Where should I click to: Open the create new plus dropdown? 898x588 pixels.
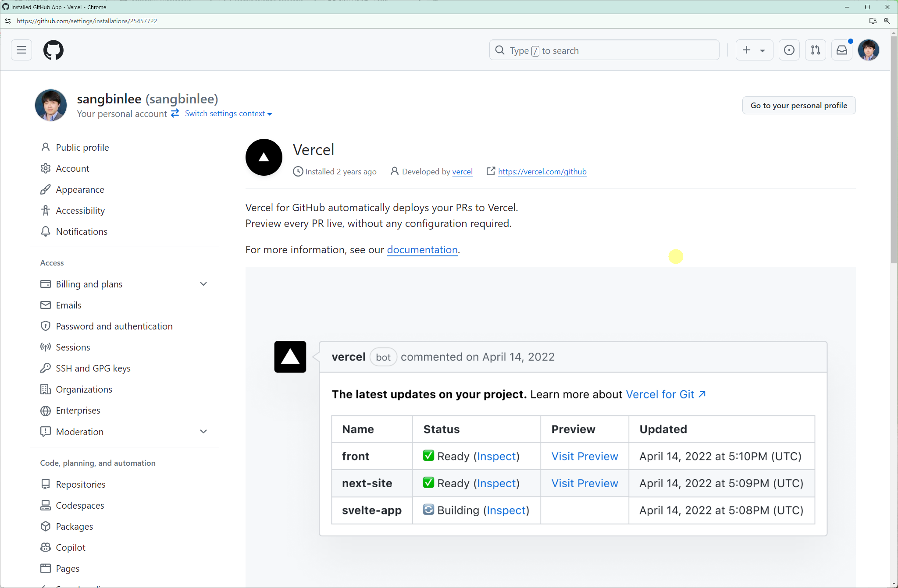click(754, 50)
